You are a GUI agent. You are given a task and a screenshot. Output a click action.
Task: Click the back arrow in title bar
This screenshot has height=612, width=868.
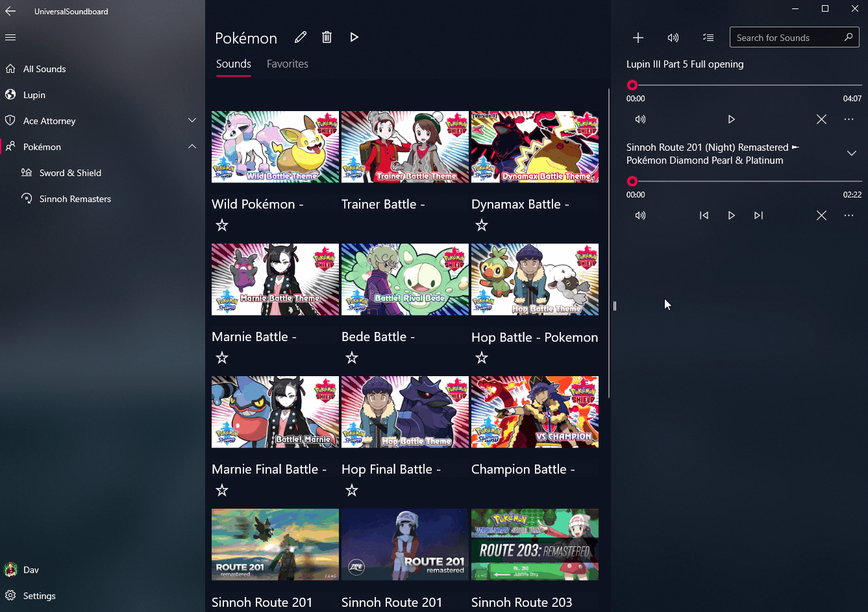pyautogui.click(x=10, y=11)
